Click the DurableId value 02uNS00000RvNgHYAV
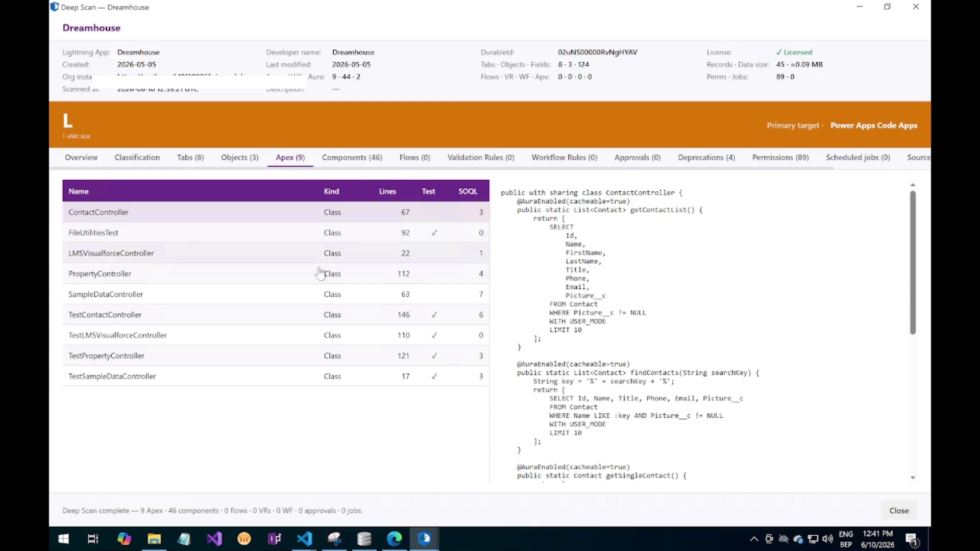The width and height of the screenshot is (980, 551). point(597,52)
